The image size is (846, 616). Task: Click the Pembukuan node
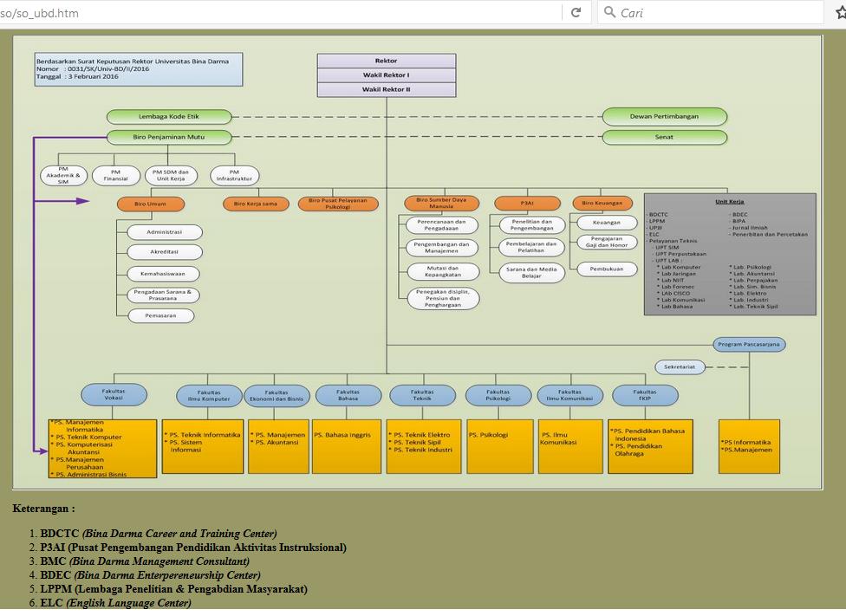pos(607,269)
